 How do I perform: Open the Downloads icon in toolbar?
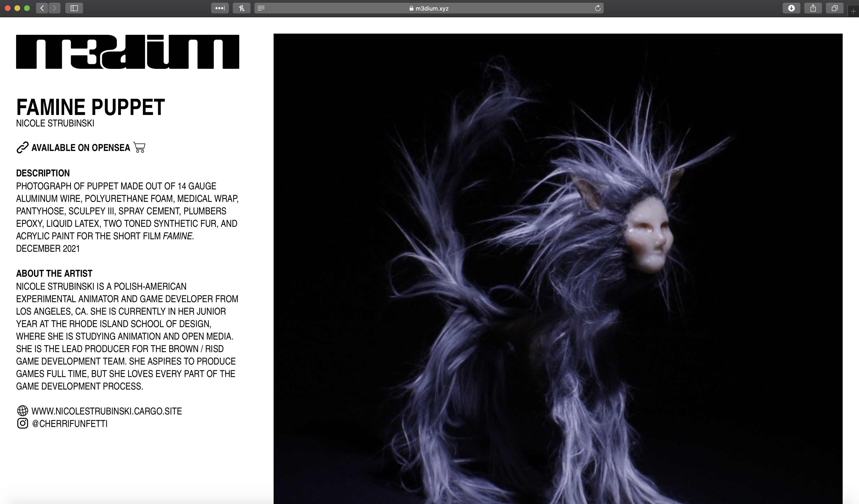[x=791, y=8]
